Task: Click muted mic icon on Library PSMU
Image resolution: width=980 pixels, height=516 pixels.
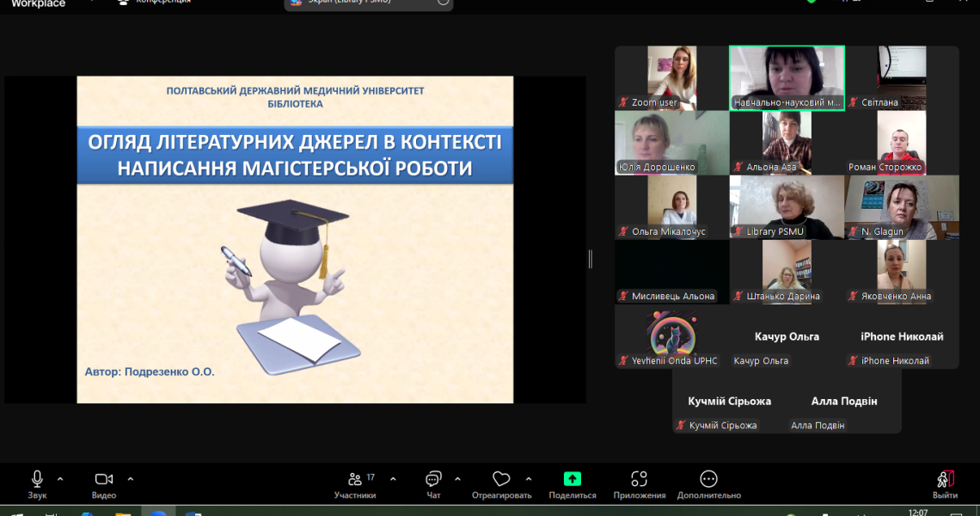Action: point(738,231)
